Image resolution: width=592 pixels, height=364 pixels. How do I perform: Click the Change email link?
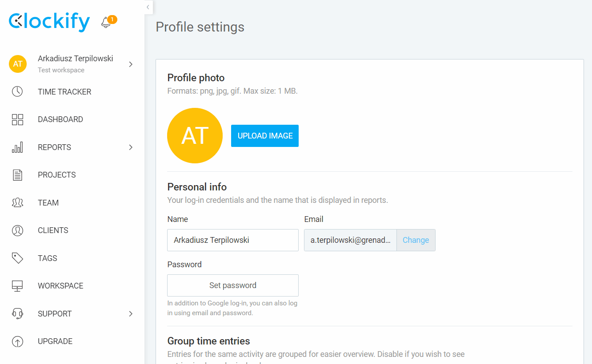click(x=416, y=240)
